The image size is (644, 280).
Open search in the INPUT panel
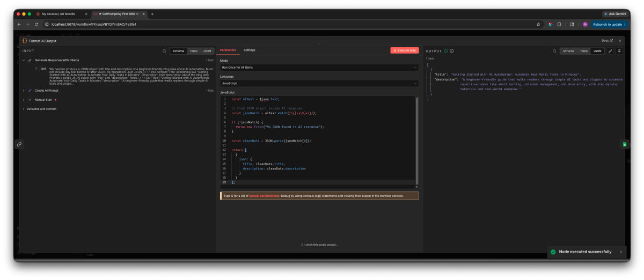coord(164,51)
